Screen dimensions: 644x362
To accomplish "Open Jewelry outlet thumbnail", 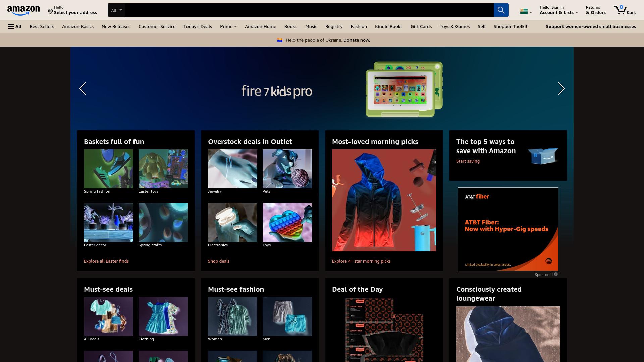I will pos(232,169).
